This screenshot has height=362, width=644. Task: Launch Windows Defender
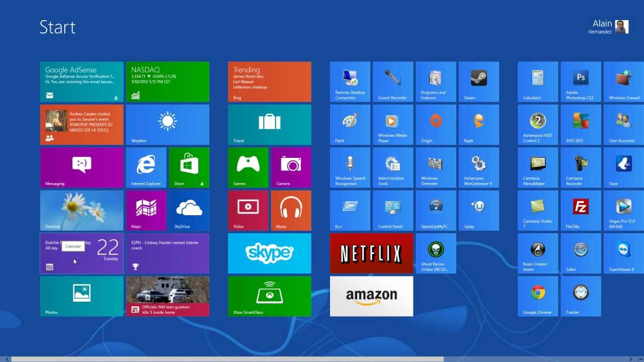436,167
